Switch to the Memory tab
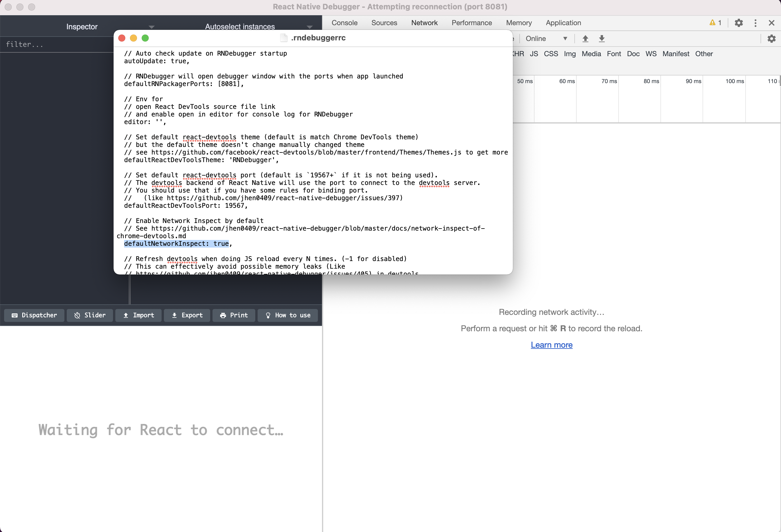This screenshot has height=532, width=781. click(x=518, y=23)
